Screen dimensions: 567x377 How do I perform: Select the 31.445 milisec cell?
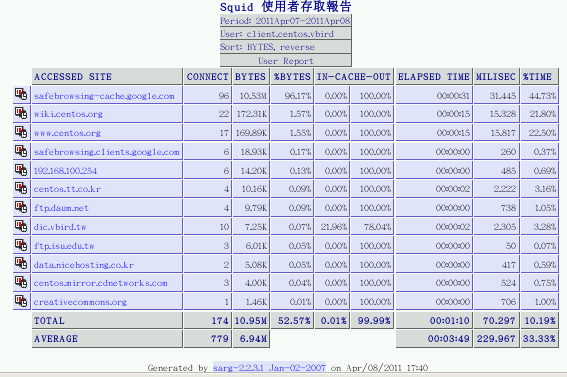pos(496,96)
